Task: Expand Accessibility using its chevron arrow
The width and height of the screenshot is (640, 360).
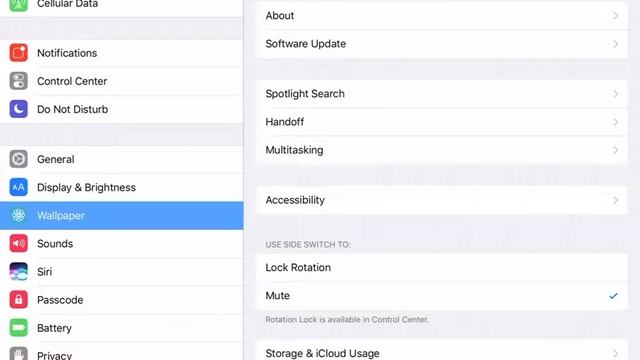Action: [615, 200]
